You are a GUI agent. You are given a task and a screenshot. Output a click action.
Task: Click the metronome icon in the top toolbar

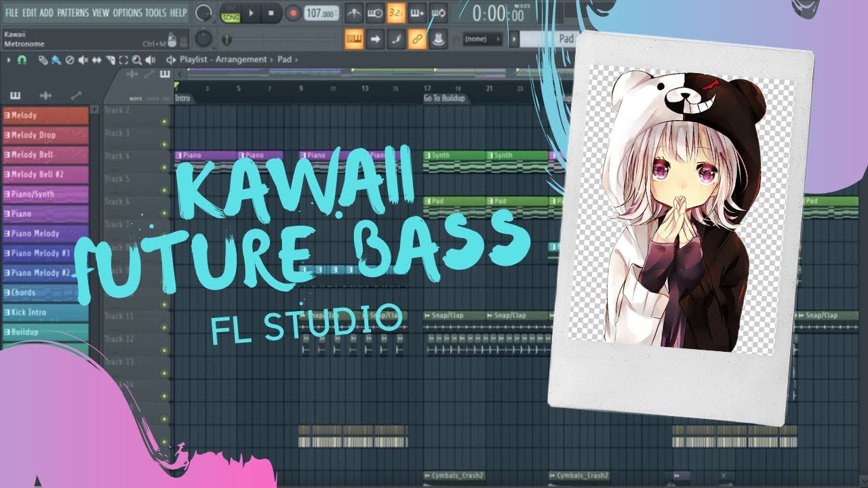point(353,13)
